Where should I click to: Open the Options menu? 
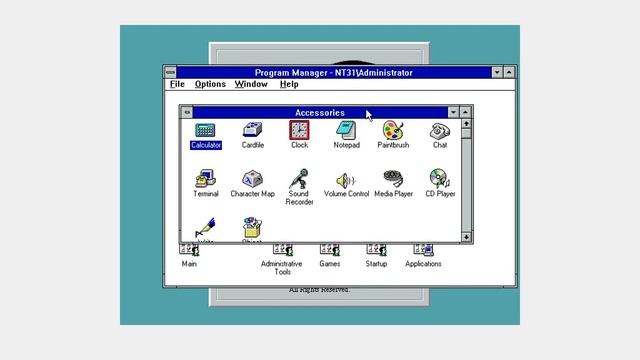pyautogui.click(x=210, y=84)
